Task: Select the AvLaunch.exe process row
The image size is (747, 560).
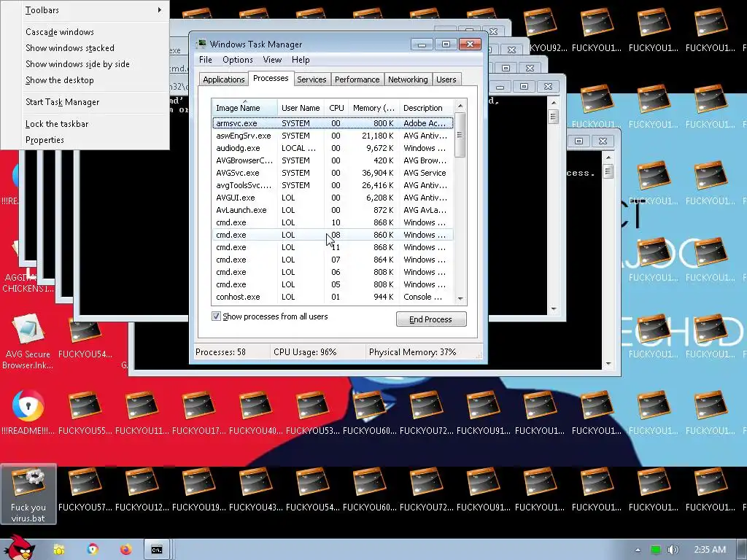Action: point(333,210)
